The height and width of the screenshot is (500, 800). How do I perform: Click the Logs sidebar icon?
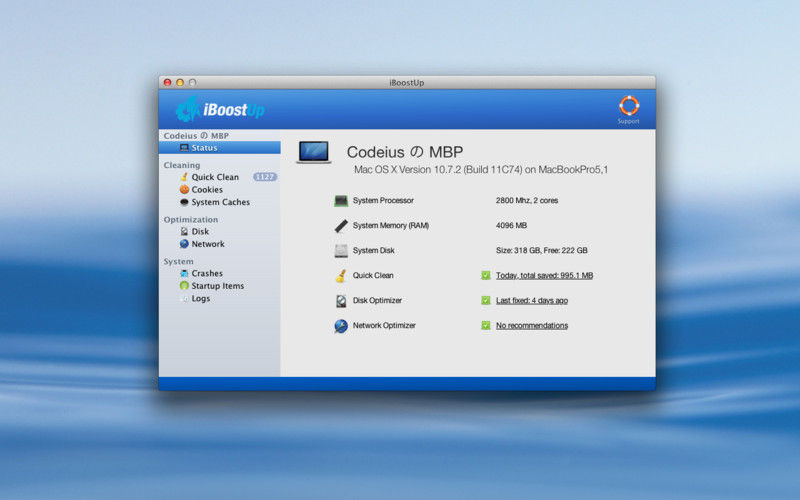click(184, 298)
